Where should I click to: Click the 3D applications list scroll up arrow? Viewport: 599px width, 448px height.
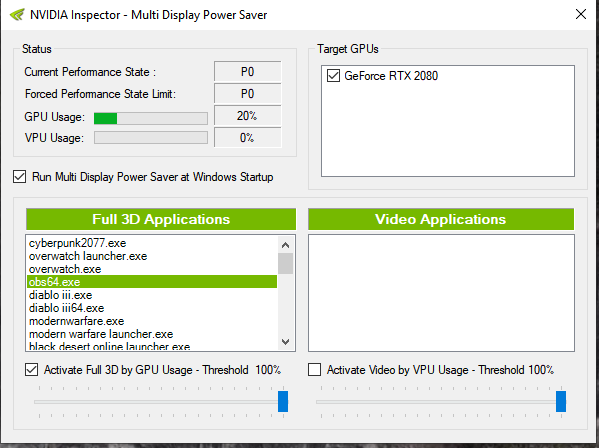point(285,245)
